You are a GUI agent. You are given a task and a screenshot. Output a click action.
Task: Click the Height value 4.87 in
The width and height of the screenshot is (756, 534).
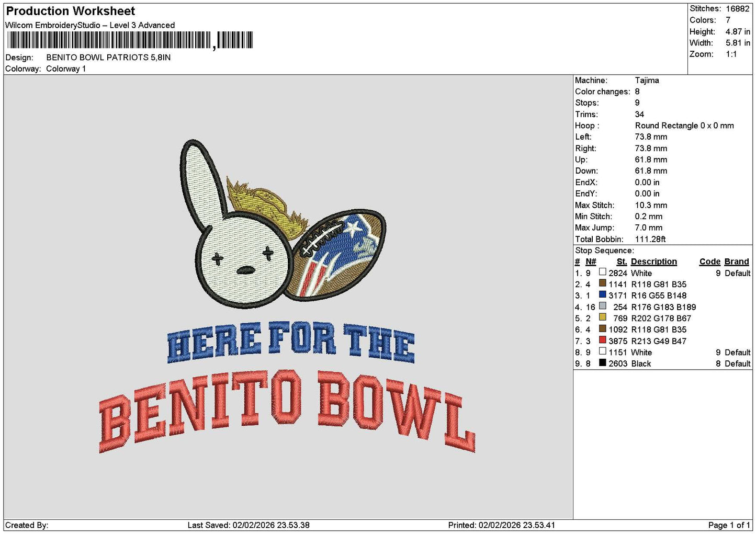pyautogui.click(x=738, y=31)
